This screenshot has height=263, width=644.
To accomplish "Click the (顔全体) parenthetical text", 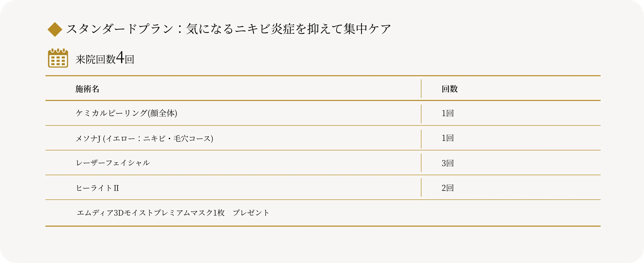I will [x=163, y=113].
